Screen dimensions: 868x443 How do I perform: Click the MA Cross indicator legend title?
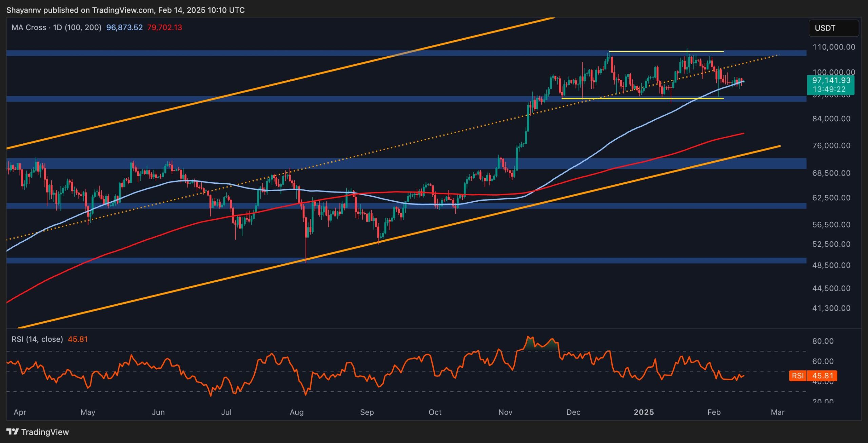click(56, 27)
